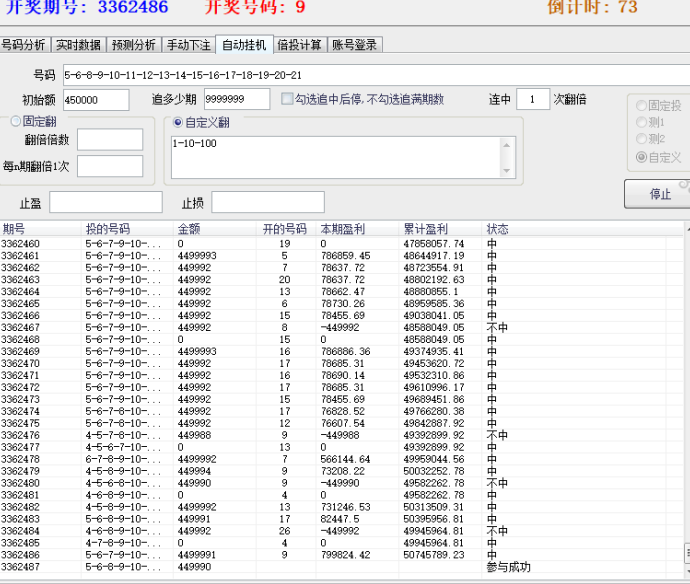Select the 自定义翻 radio button
Image resolution: width=690 pixels, height=584 pixels.
pos(178,122)
